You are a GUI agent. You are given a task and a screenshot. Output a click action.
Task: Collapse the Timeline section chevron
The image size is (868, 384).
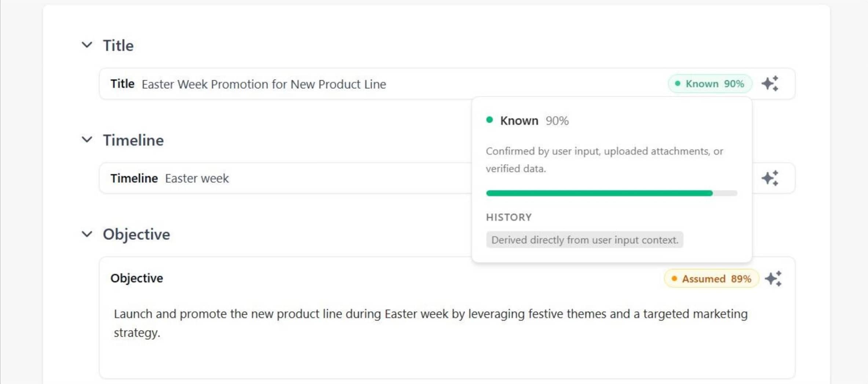pyautogui.click(x=87, y=140)
